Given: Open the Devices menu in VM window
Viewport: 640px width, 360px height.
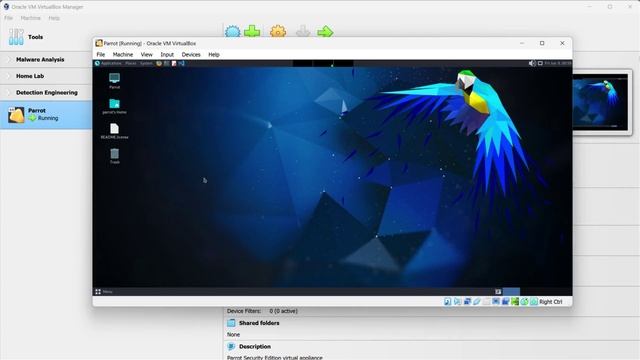Looking at the screenshot, I should 191,54.
